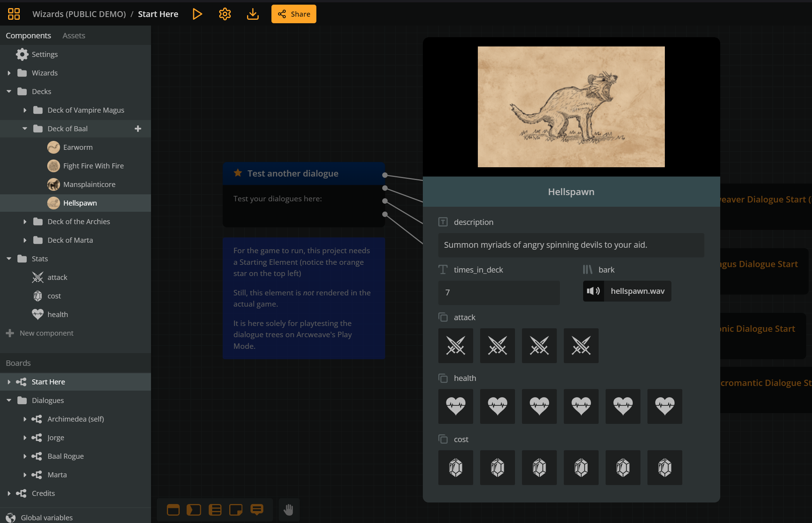Viewport: 812px width, 523px height.
Task: Select the Element creation tool in bottom toolbar
Action: [173, 510]
